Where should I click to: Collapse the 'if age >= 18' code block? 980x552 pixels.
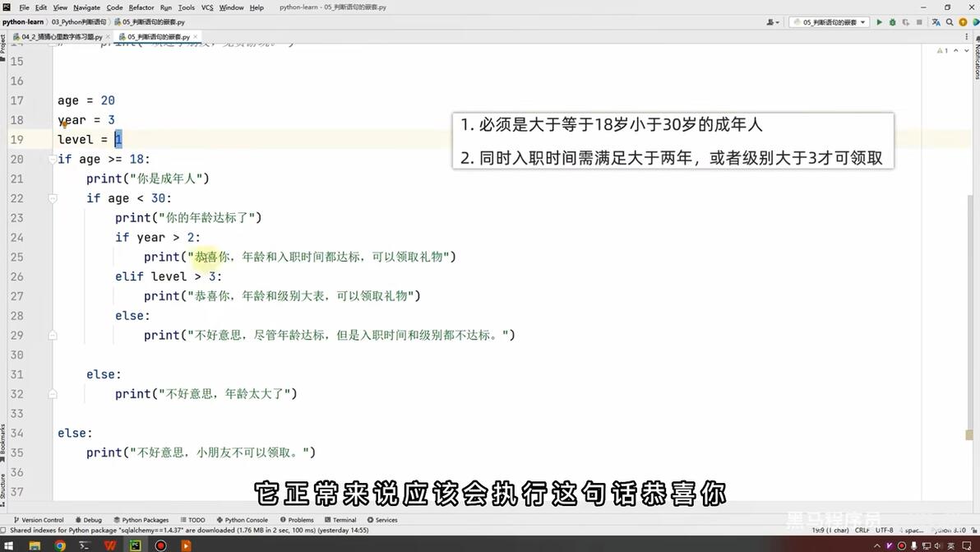coord(53,160)
